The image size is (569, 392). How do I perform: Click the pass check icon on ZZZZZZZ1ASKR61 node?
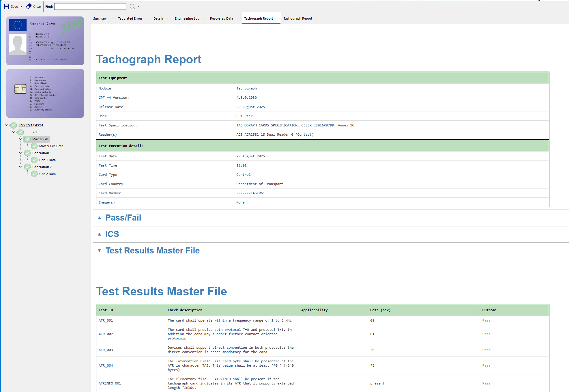pyautogui.click(x=13, y=125)
